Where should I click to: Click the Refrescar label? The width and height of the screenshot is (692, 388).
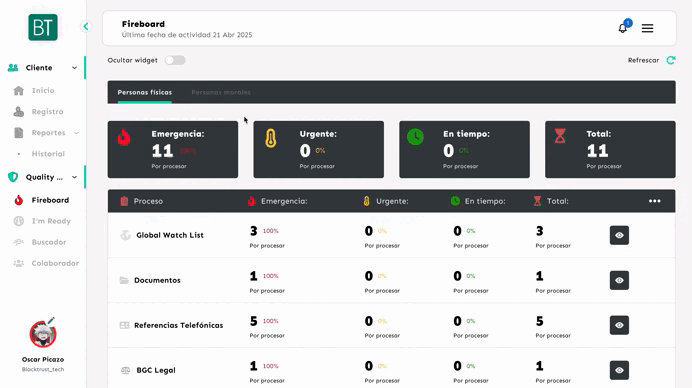(643, 60)
